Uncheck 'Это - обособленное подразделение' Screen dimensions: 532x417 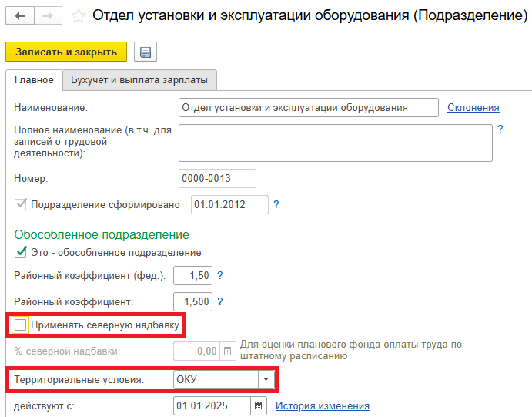click(x=21, y=252)
